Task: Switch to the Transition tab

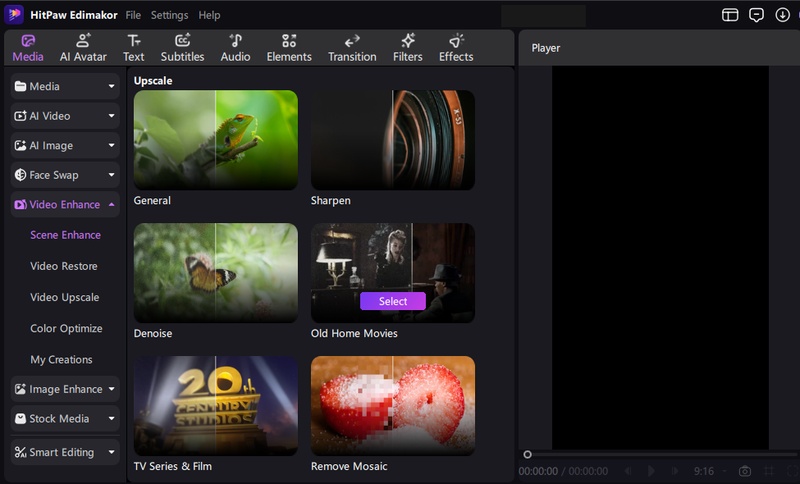Action: click(352, 48)
